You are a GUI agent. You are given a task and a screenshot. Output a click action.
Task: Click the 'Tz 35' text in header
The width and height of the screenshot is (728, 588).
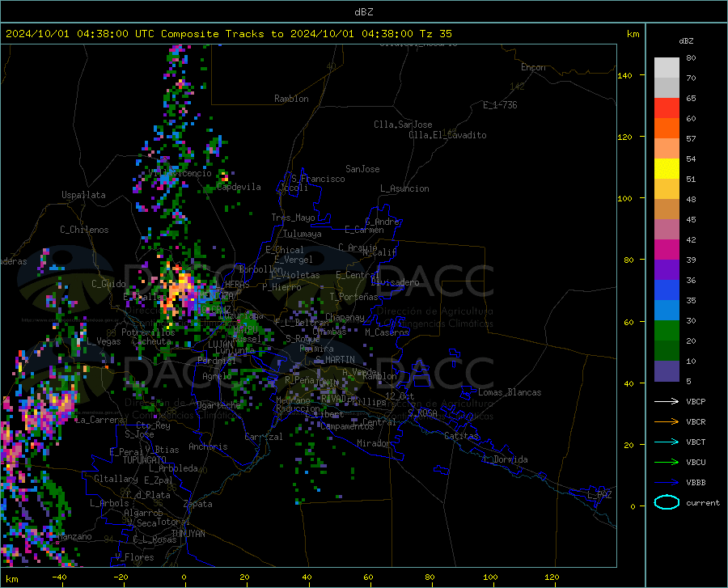(435, 34)
